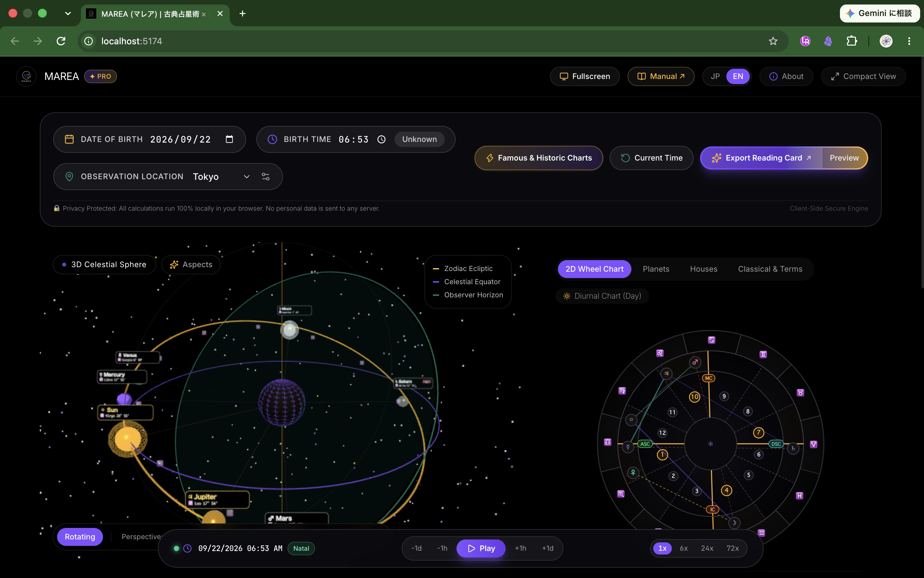Enter Fullscreen mode
Viewport: 924px width, 578px height.
point(585,76)
